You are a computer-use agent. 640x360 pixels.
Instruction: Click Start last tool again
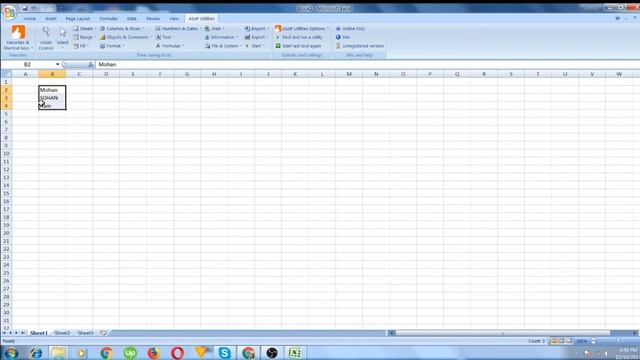298,46
